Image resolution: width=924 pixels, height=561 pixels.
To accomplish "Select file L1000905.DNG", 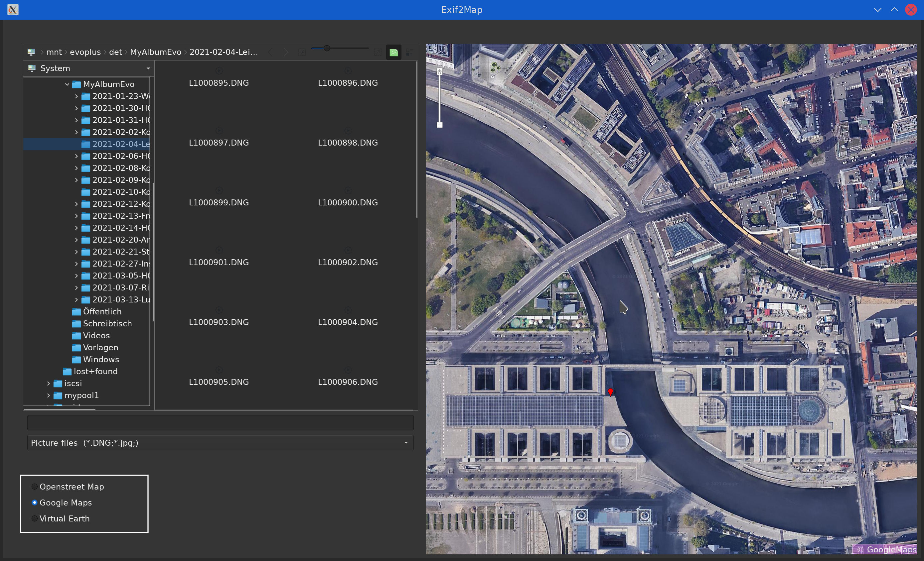I will pos(219,382).
